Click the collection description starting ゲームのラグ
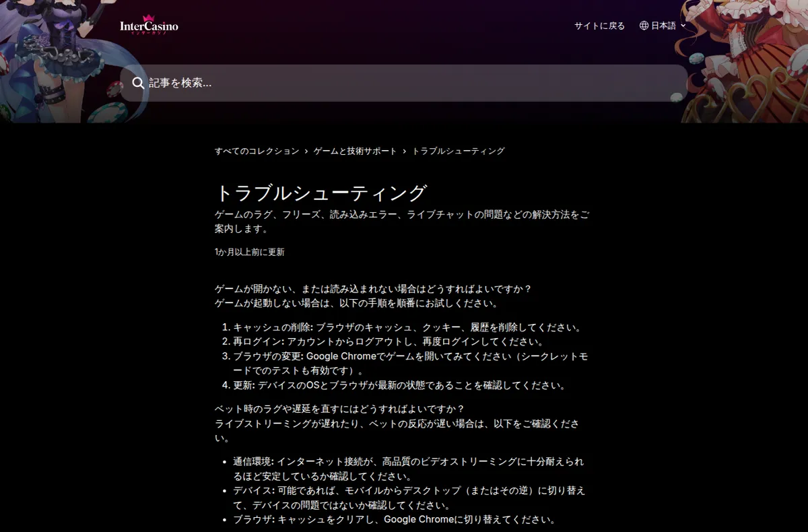808x532 pixels. pos(402,222)
